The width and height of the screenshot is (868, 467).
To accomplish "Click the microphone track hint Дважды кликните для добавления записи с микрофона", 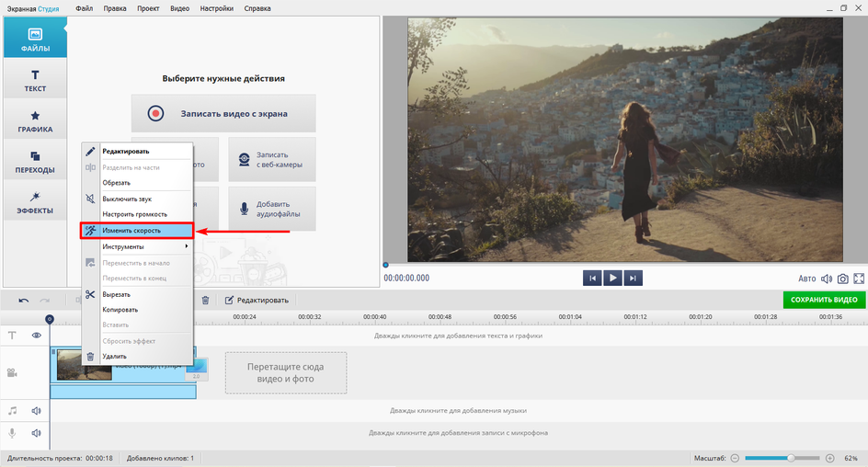I will coord(458,433).
